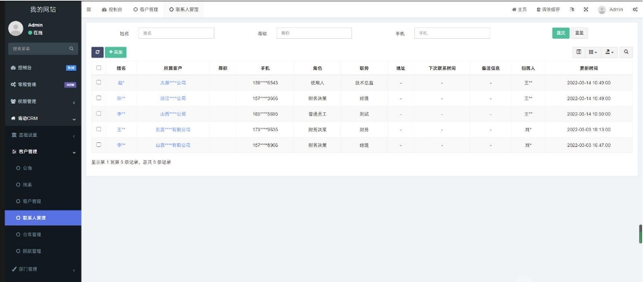
Task: Click the search magnifier icon in the table toolbar
Action: pos(626,52)
